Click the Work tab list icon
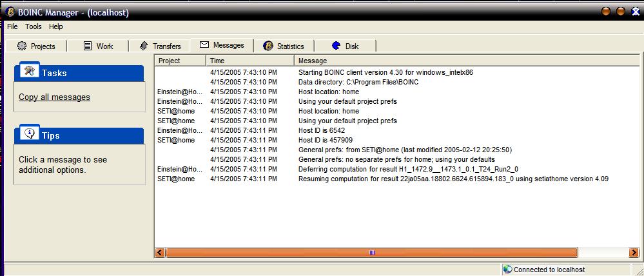 pos(88,46)
